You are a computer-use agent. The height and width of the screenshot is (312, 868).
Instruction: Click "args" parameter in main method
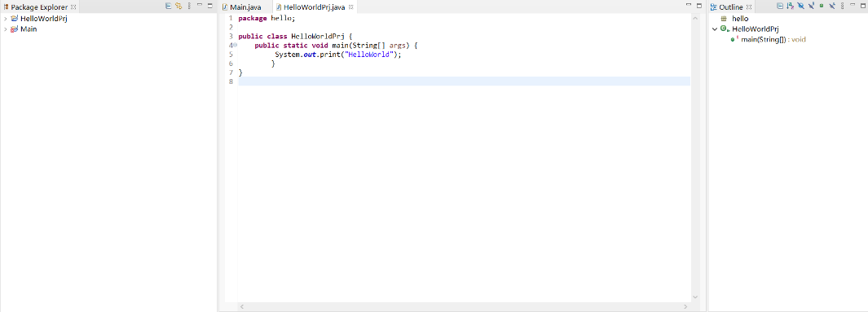point(398,46)
